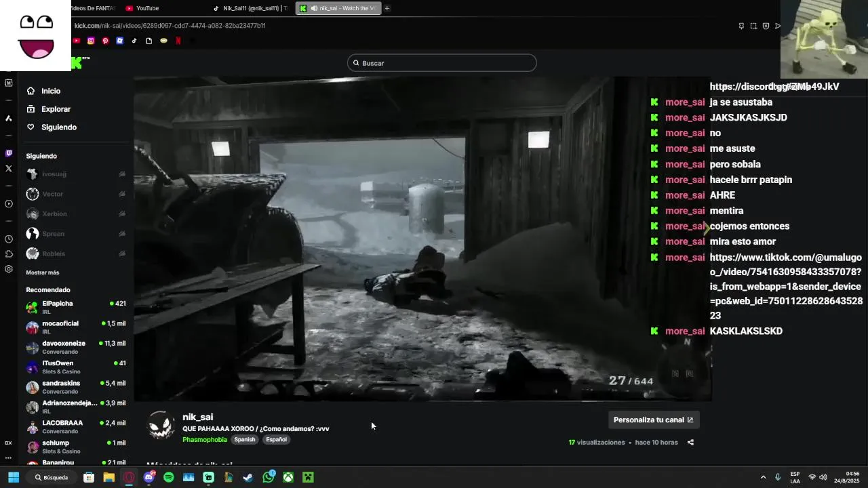Open Steam from the taskbar
This screenshot has width=868, height=488.
[x=248, y=477]
